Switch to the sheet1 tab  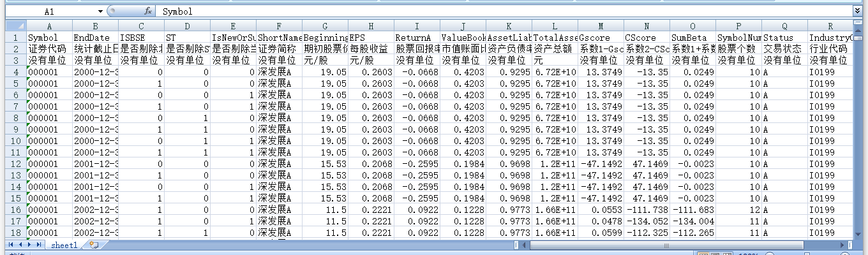click(64, 245)
